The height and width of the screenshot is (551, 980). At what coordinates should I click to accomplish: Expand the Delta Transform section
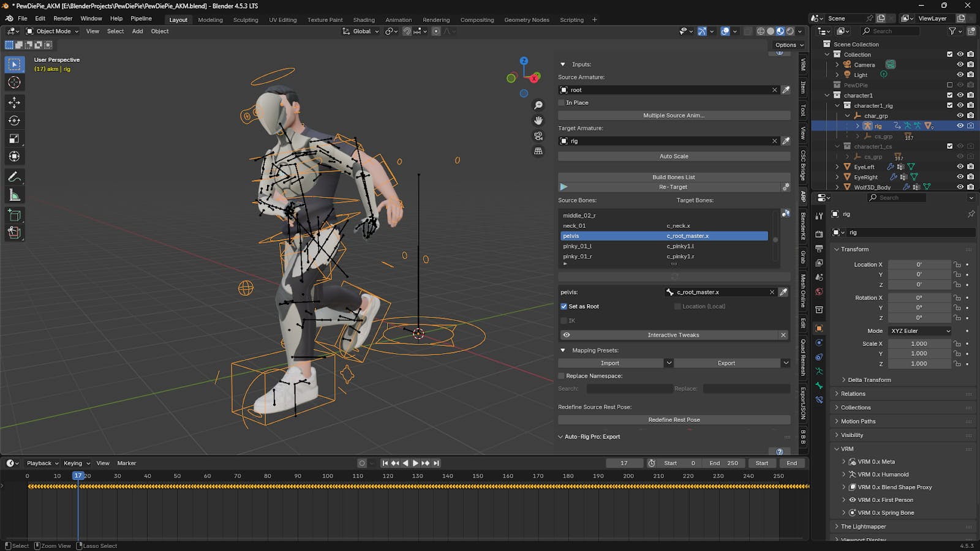(x=869, y=380)
